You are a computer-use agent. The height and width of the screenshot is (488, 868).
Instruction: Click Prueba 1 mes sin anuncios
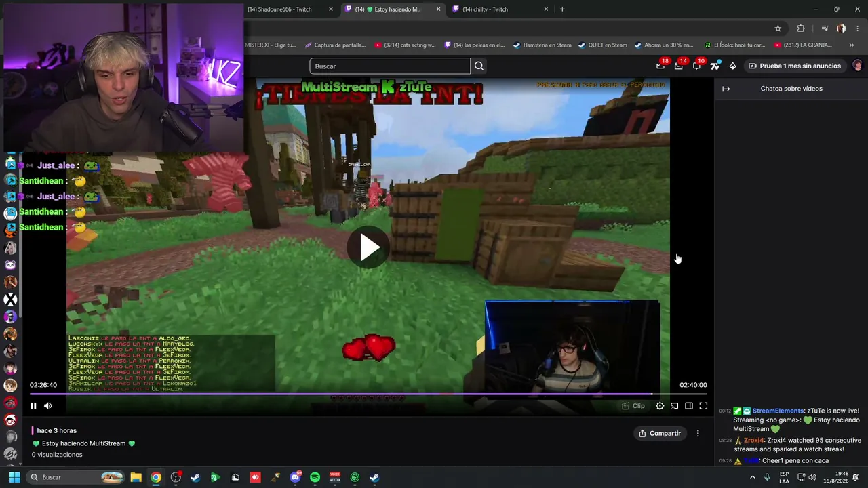coord(794,66)
